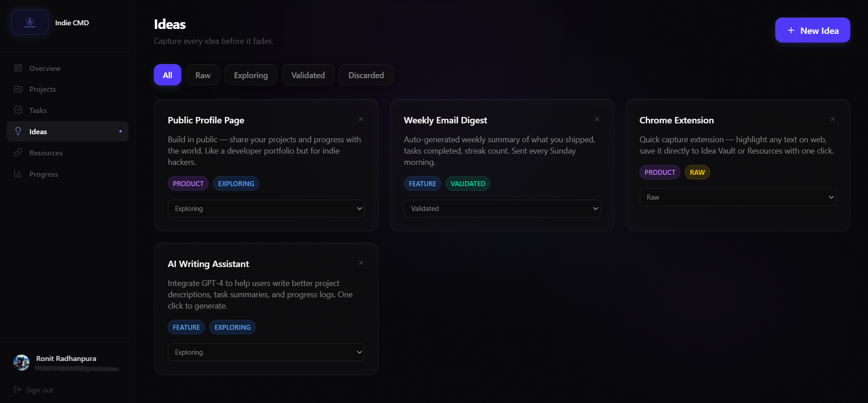Screen dimensions: 868x403
Task: Click the New Idea button
Action: pos(812,30)
